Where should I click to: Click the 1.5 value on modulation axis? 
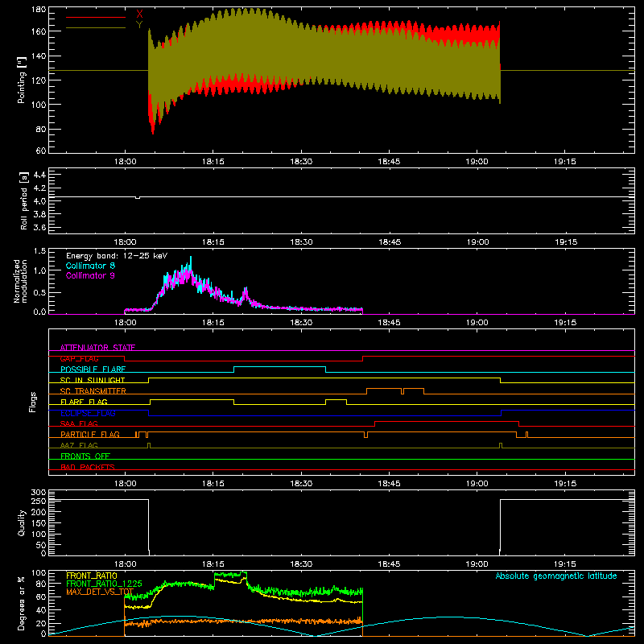(x=39, y=250)
